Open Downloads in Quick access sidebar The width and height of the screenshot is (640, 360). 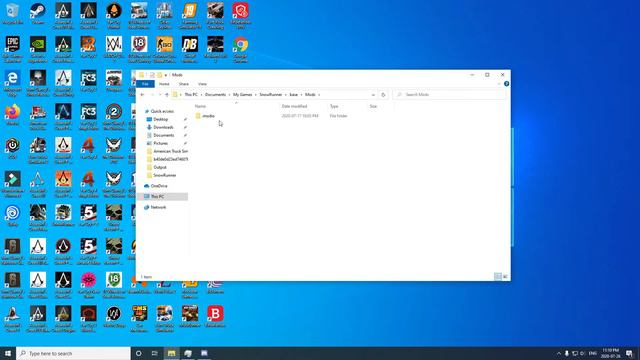point(163,127)
